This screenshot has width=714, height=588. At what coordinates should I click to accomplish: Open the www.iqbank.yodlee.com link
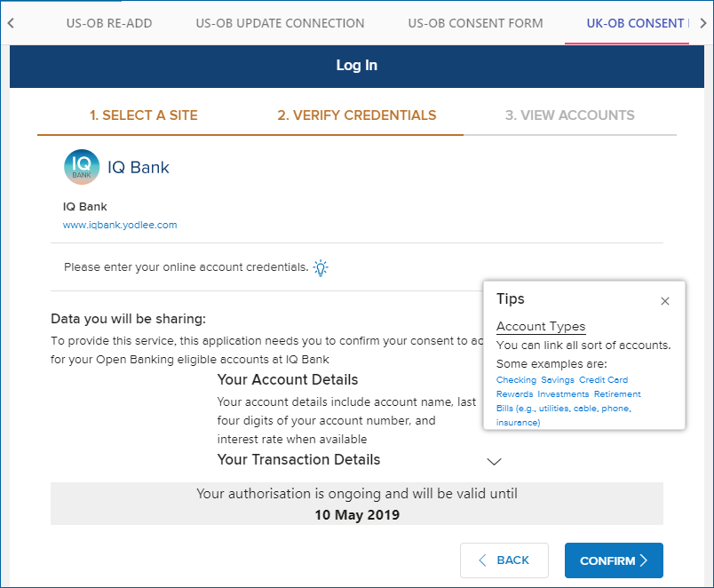click(x=120, y=225)
